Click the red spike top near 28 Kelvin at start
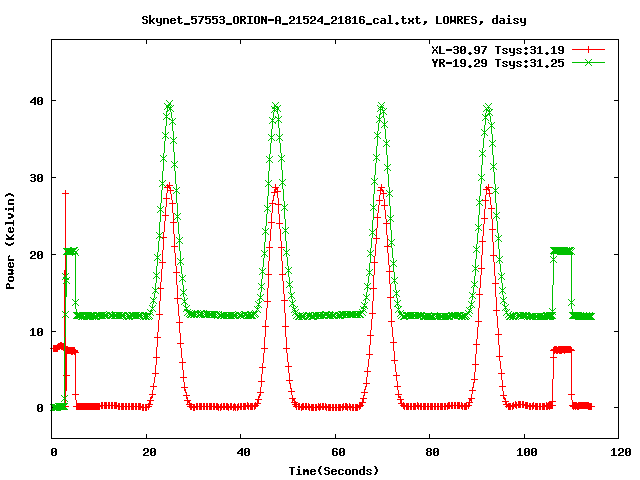 tap(65, 193)
